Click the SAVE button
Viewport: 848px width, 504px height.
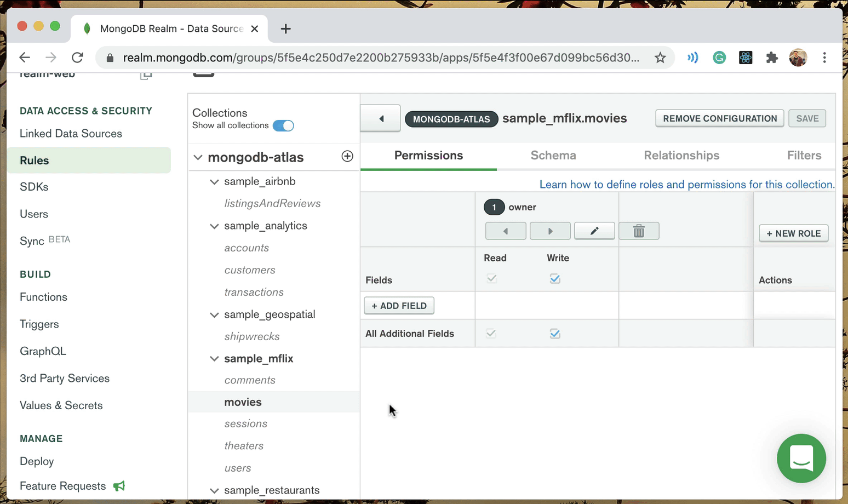(x=807, y=118)
